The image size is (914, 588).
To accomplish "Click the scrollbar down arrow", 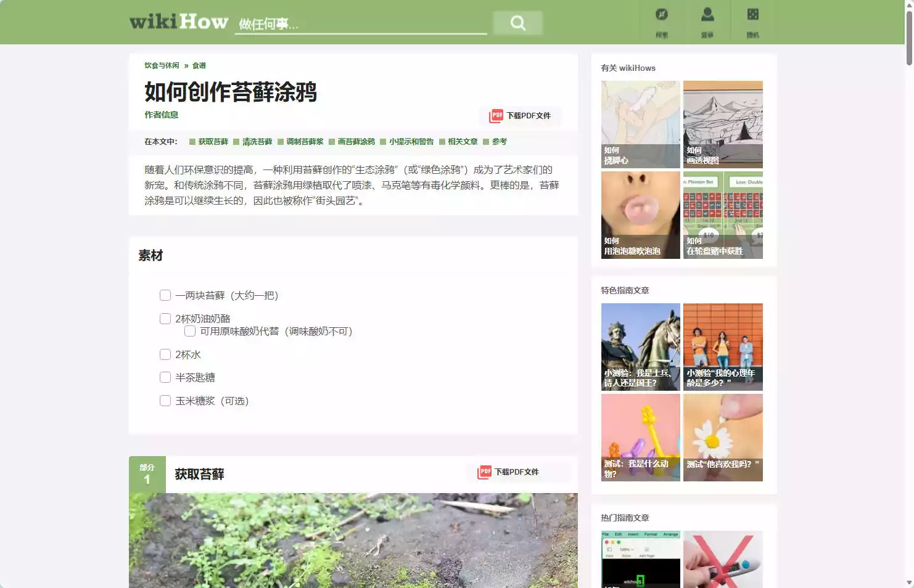I will [909, 582].
